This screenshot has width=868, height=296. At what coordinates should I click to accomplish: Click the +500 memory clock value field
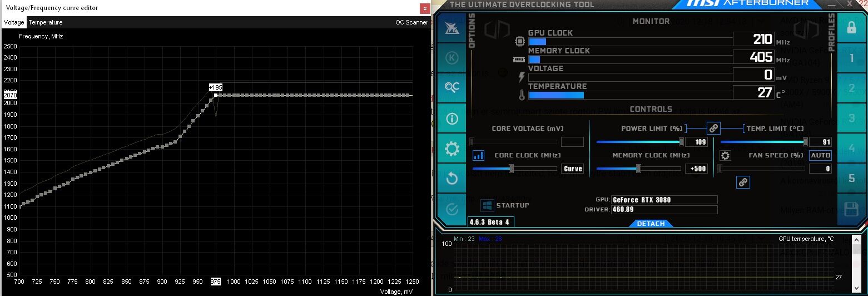tap(696, 169)
